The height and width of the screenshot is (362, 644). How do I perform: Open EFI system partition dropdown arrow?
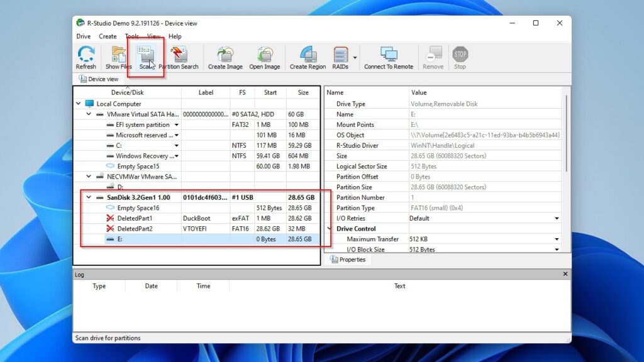(x=177, y=125)
